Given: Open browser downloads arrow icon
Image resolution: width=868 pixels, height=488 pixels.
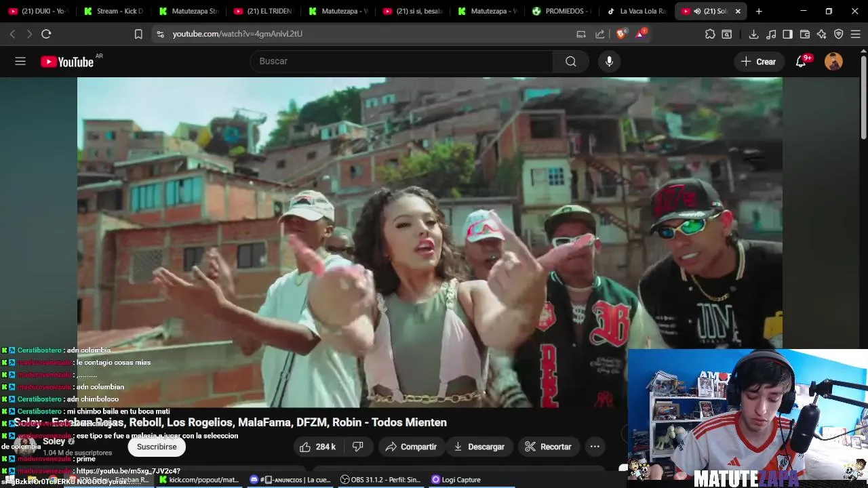Looking at the screenshot, I should (753, 34).
